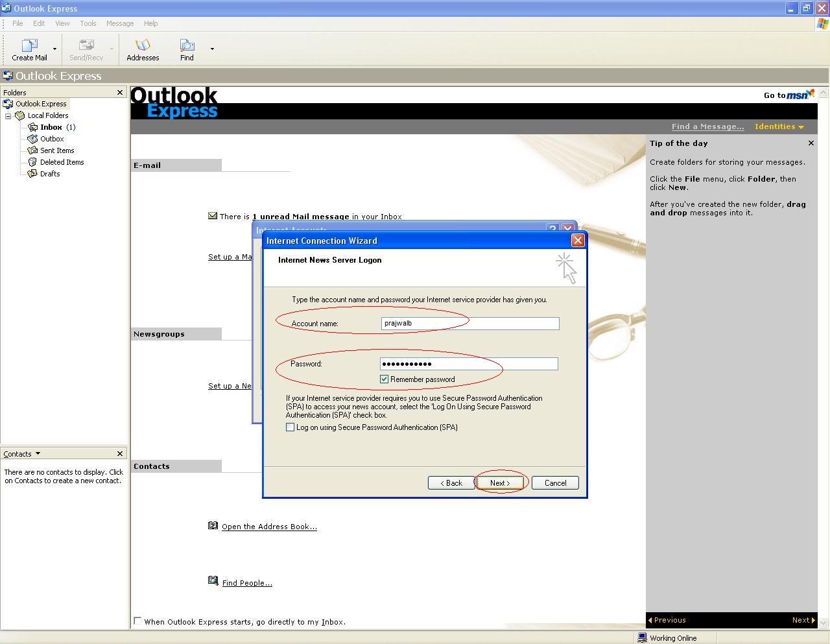Image resolution: width=830 pixels, height=644 pixels.
Task: Click the Address Book icon beside link
Action: tap(213, 526)
